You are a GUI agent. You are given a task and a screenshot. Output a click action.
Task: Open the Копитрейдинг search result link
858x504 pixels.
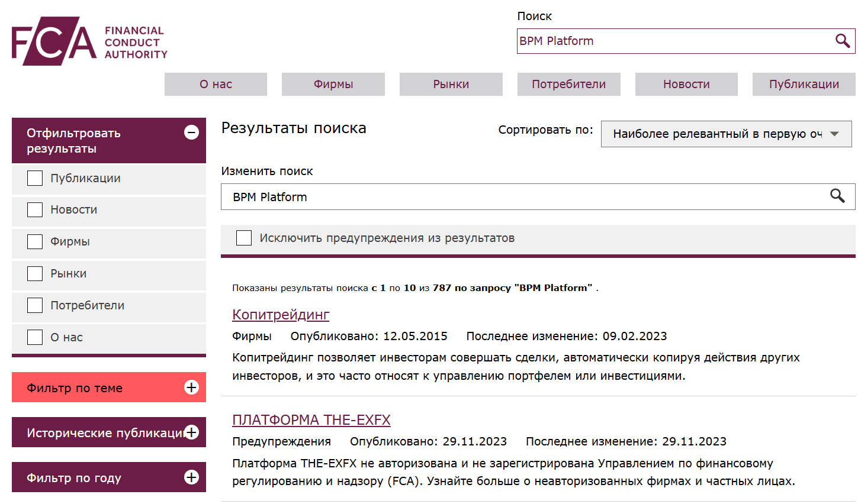pos(280,314)
